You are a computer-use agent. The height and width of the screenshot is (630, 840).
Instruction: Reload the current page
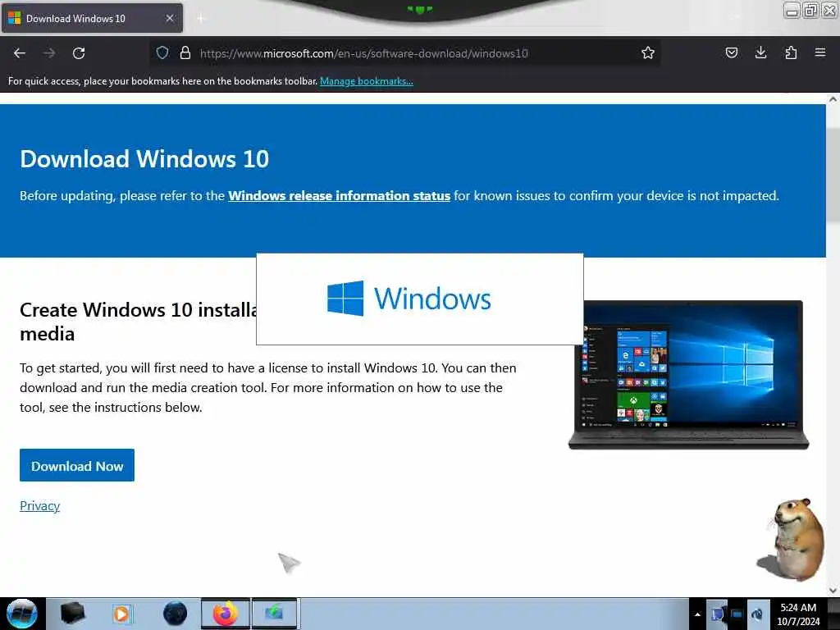coord(79,53)
